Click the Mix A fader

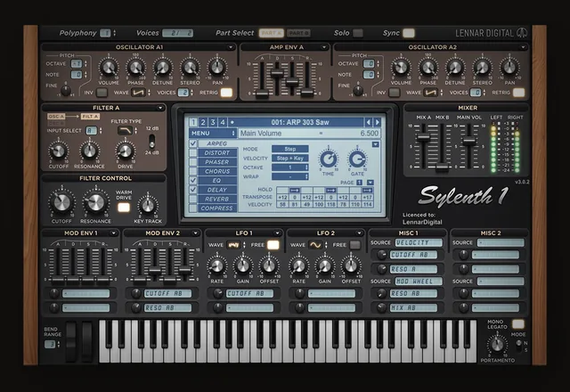coord(423,136)
